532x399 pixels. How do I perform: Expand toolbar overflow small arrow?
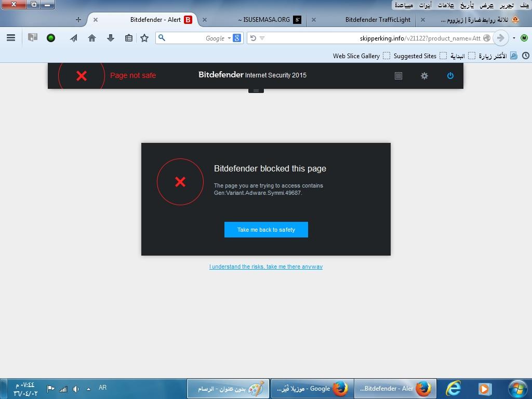click(x=514, y=38)
